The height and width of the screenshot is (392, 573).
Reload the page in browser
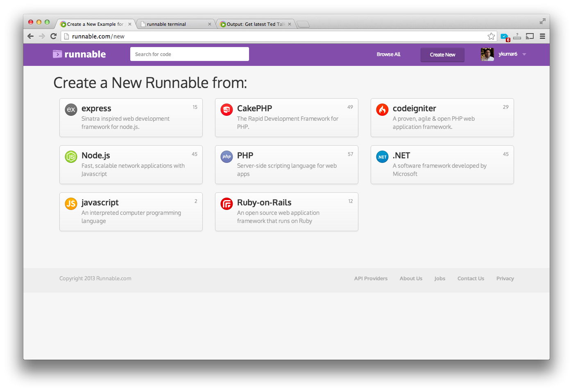click(x=53, y=36)
